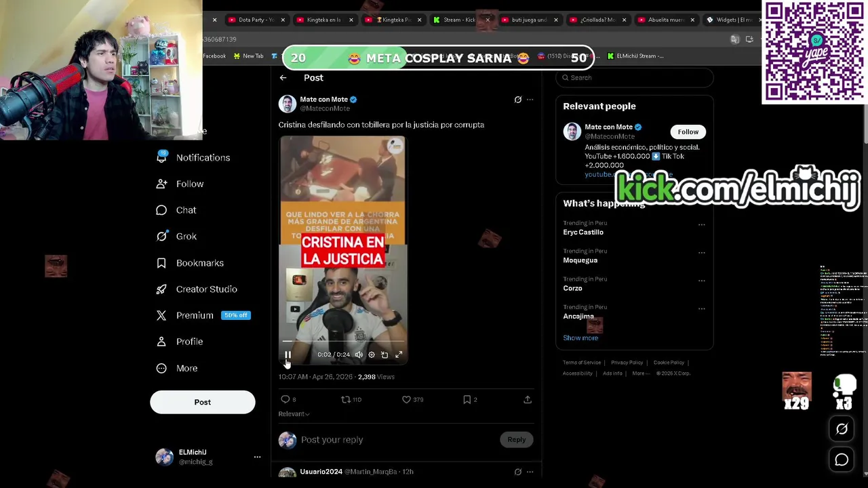Click the install app icon in address bar
The height and width of the screenshot is (488, 868).
click(x=749, y=39)
